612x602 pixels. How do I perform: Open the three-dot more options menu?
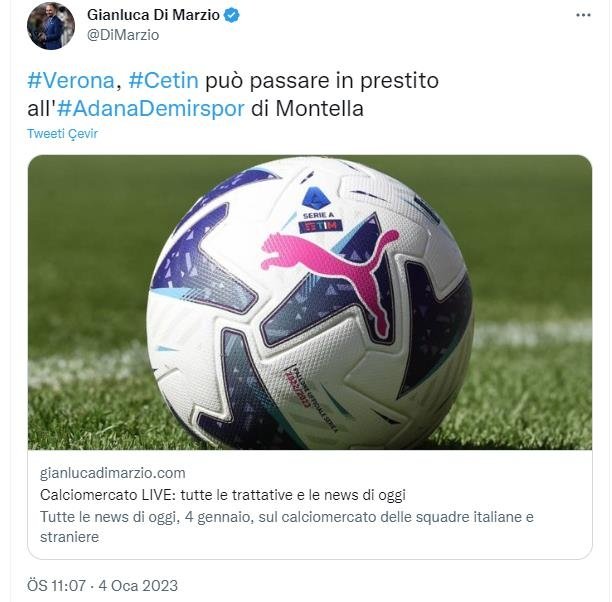coord(583,16)
